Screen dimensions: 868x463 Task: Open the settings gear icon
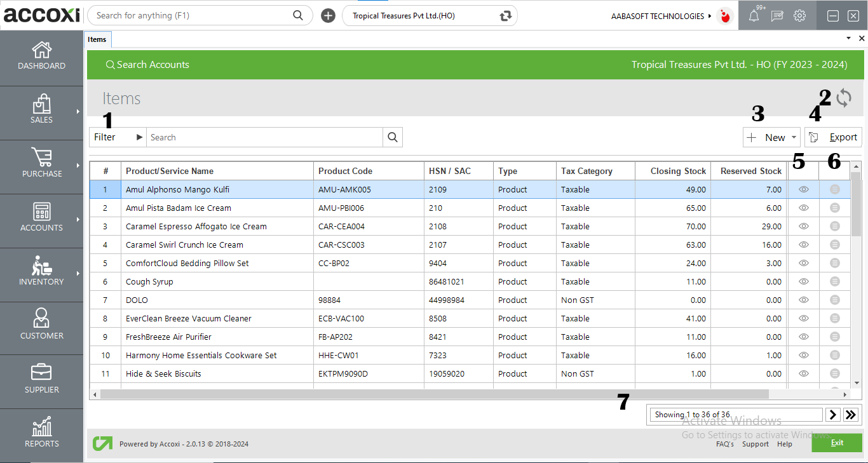click(x=800, y=16)
